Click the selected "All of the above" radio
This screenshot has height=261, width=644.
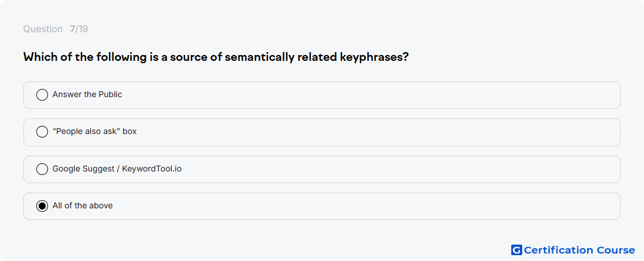pos(42,206)
